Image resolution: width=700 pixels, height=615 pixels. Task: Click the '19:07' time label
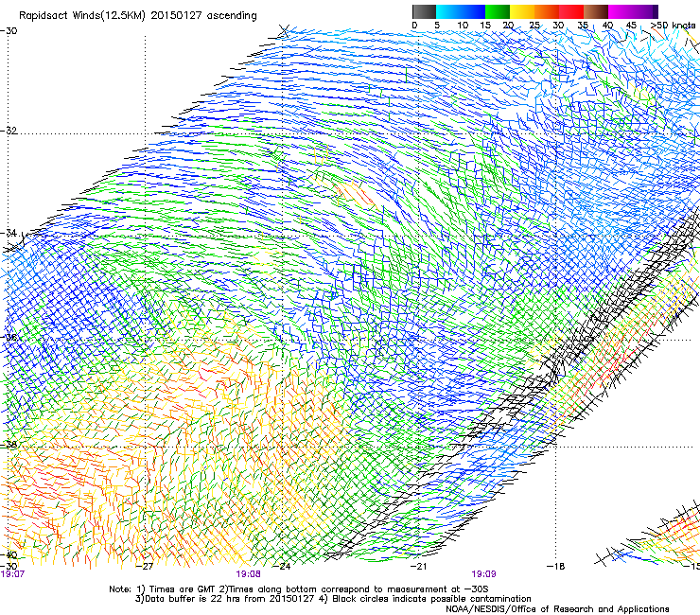click(12, 574)
